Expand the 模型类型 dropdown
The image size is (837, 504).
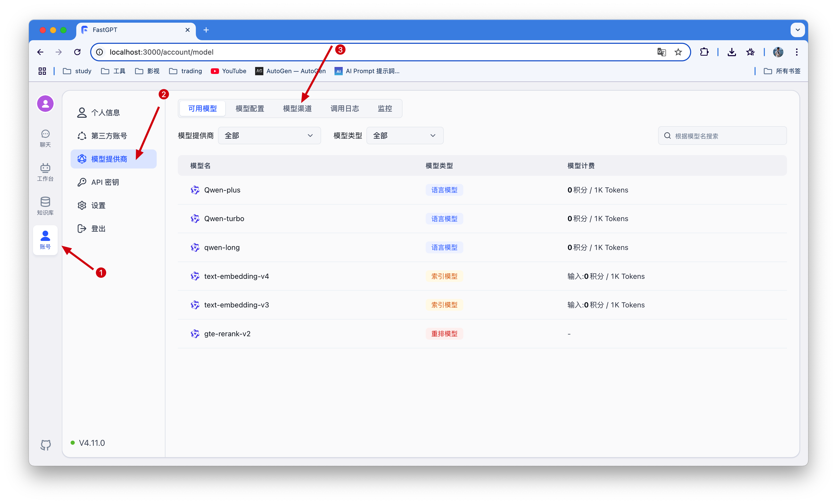(405, 136)
